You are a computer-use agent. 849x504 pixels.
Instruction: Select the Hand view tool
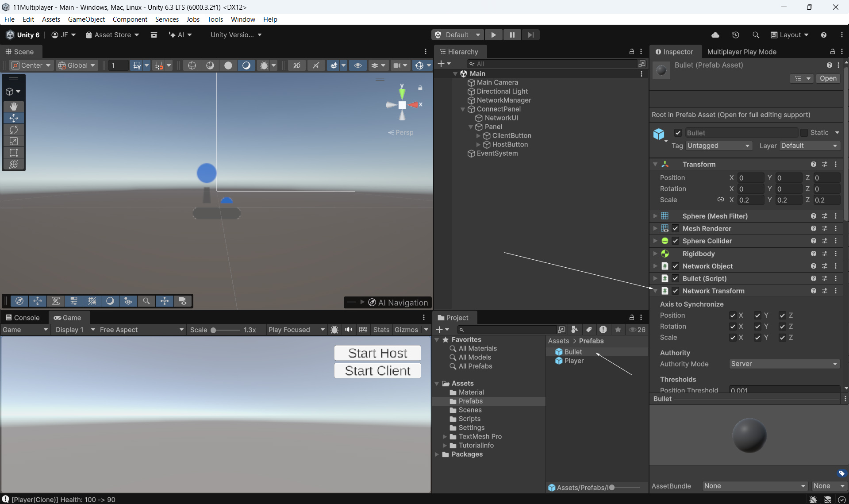tap(14, 106)
